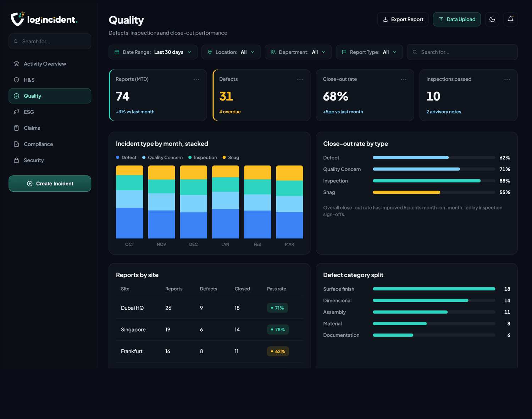
Task: Select Quality in the sidebar
Action: point(50,96)
